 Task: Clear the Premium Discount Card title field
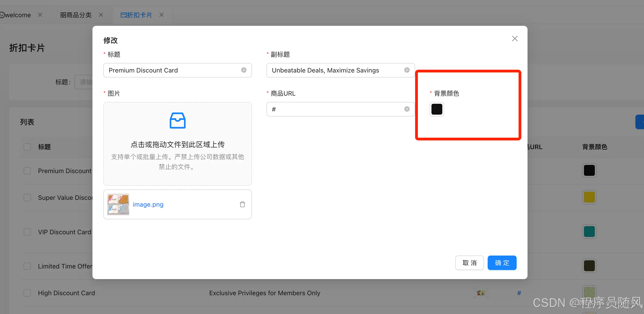(244, 70)
